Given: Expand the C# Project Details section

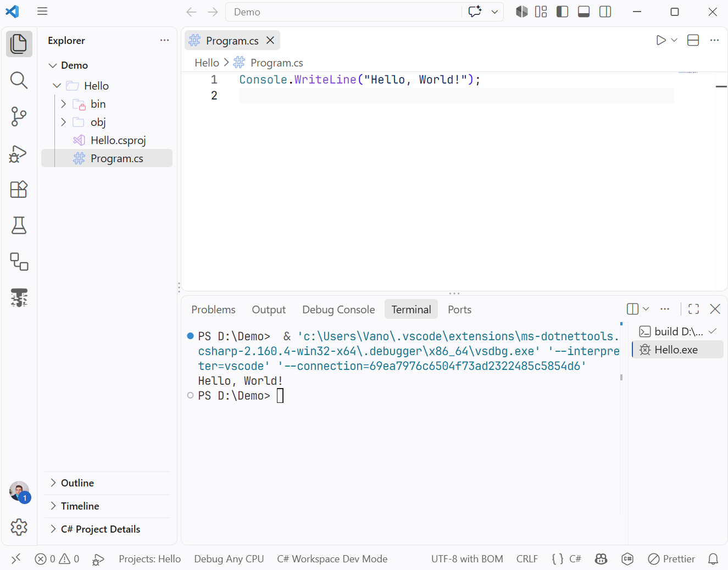Looking at the screenshot, I should (x=107, y=529).
